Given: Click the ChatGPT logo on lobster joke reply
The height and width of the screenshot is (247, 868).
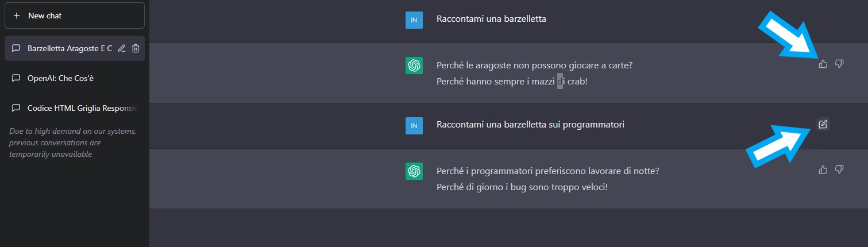Looking at the screenshot, I should click(x=414, y=65).
